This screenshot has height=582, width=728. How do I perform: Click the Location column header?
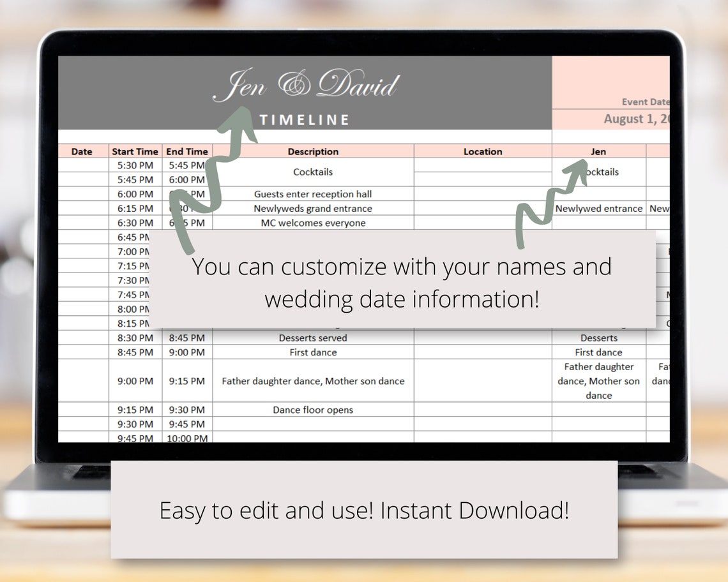pos(483,151)
